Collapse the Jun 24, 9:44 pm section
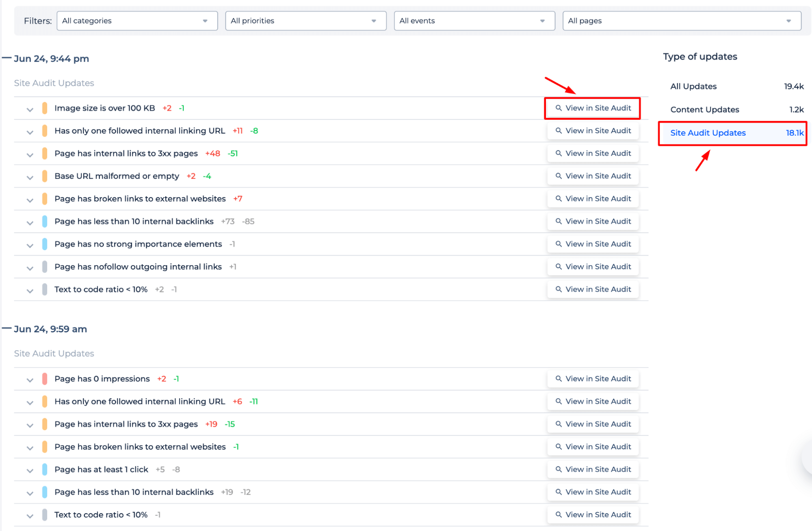The image size is (812, 531). (x=6, y=58)
